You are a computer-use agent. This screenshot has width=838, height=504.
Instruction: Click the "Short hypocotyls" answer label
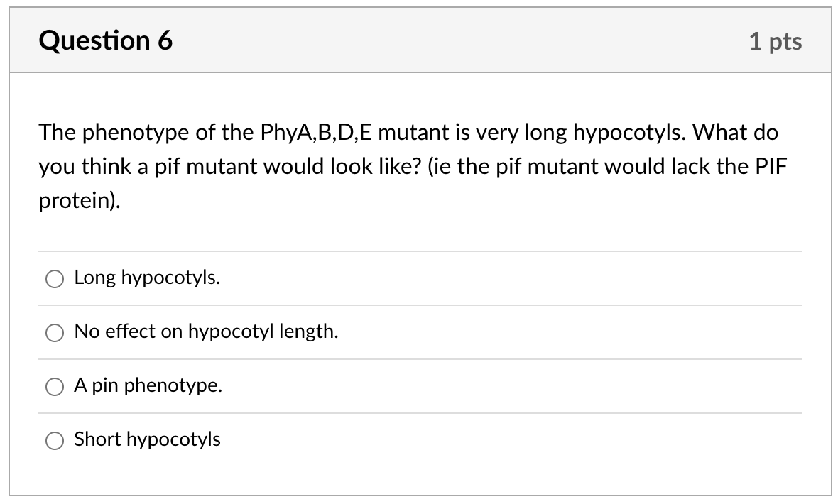tap(147, 439)
